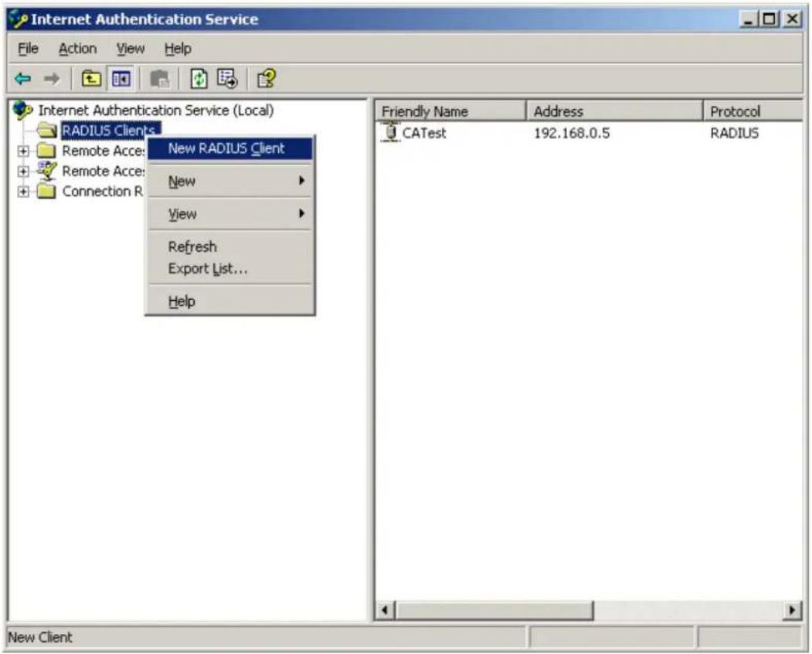Click the RADIUS protocol cell
This screenshot has height=654, width=812.
pos(734,133)
